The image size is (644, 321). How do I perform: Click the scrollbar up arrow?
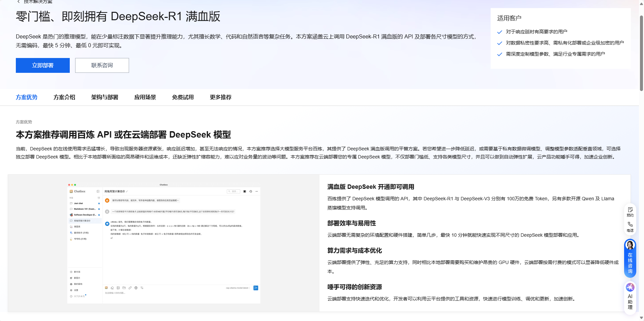[641, 3]
